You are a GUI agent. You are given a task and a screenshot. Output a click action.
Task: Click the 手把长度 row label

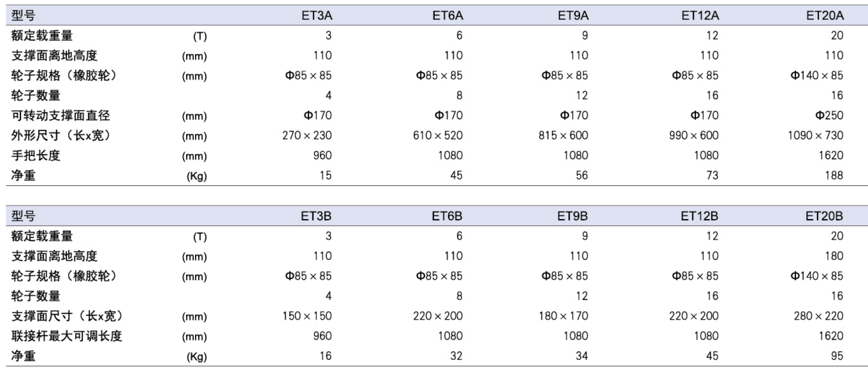click(x=35, y=155)
